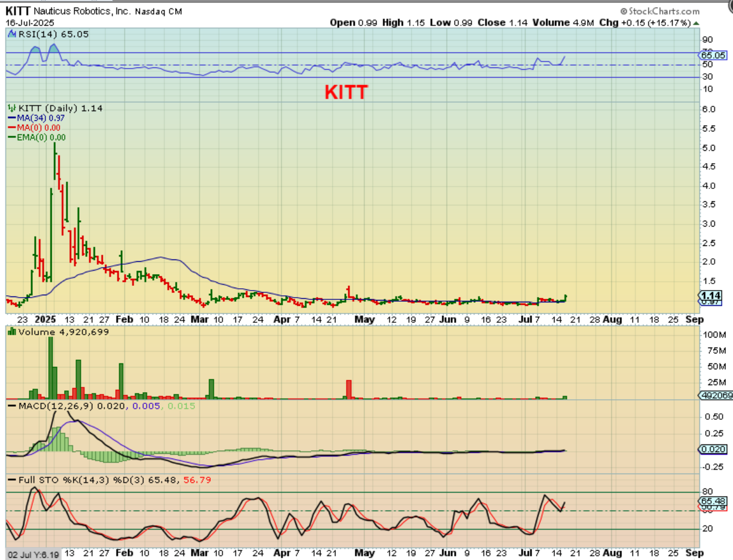The height and width of the screenshot is (560, 733).
Task: Click the 492069 volume value tag
Action: pos(716,395)
